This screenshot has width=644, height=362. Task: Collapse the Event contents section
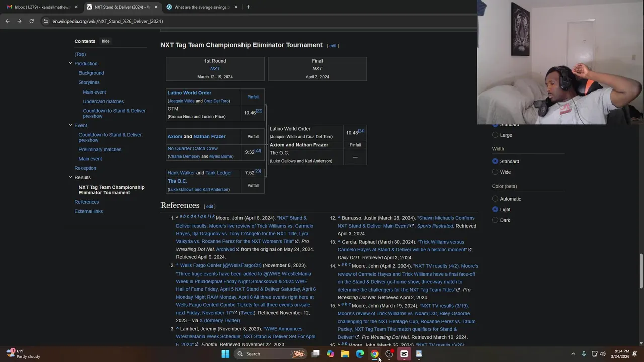(x=70, y=125)
